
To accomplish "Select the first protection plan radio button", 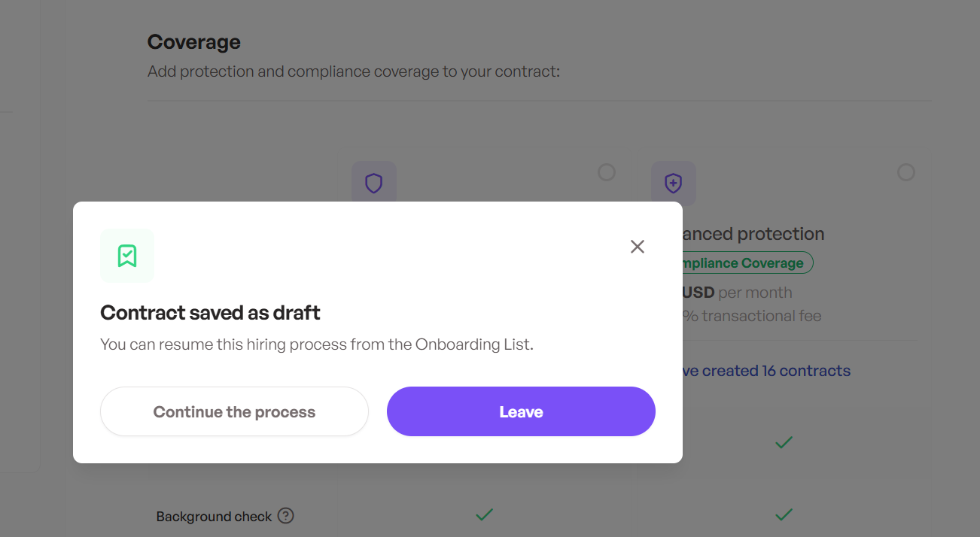I will pyautogui.click(x=607, y=172).
